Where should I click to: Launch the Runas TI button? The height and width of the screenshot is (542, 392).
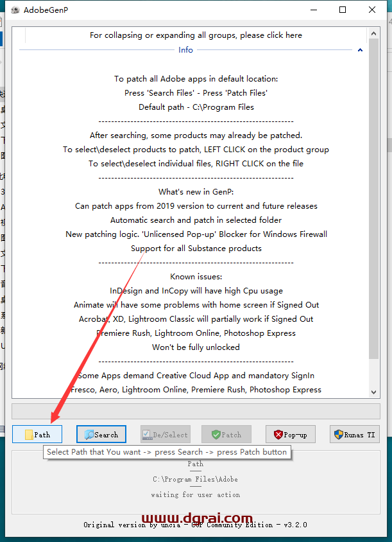click(x=355, y=434)
